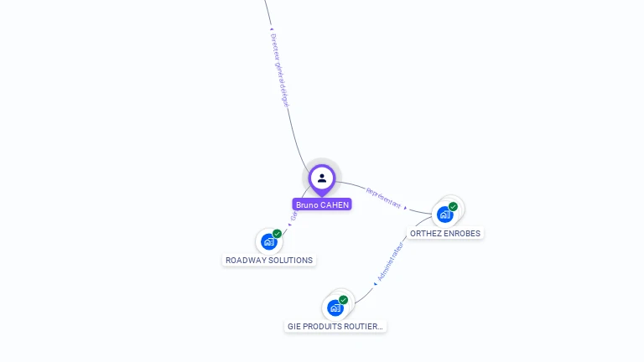Open the GIE PRODUITS ROUTIER company node icon

tap(335, 308)
